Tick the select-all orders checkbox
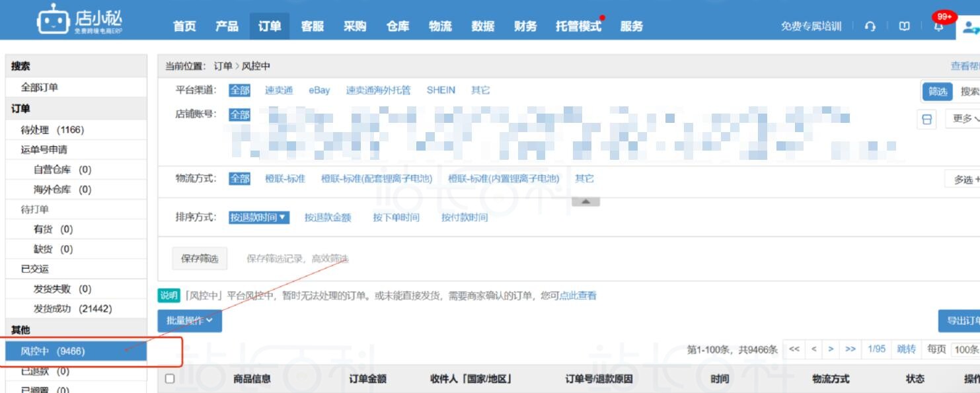The image size is (980, 393). 170,378
